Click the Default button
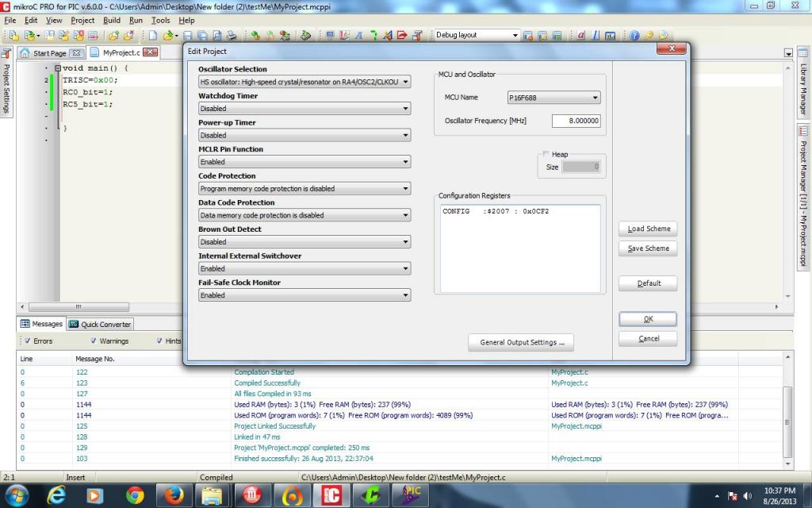 (648, 283)
